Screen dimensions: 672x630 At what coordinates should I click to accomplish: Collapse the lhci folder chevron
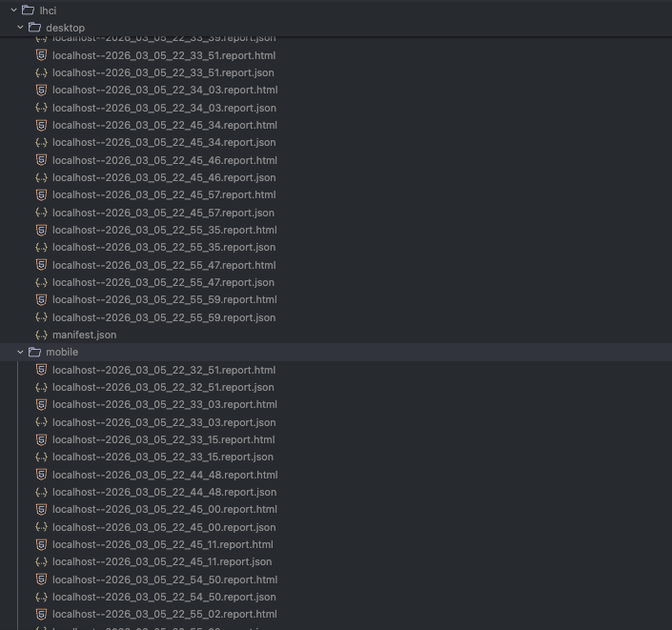pos(14,10)
